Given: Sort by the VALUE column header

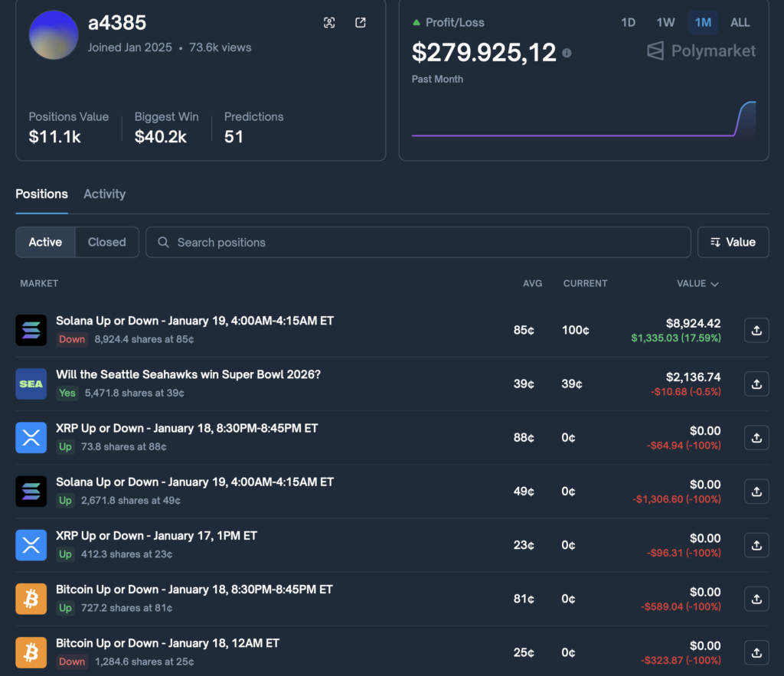Looking at the screenshot, I should tap(697, 283).
